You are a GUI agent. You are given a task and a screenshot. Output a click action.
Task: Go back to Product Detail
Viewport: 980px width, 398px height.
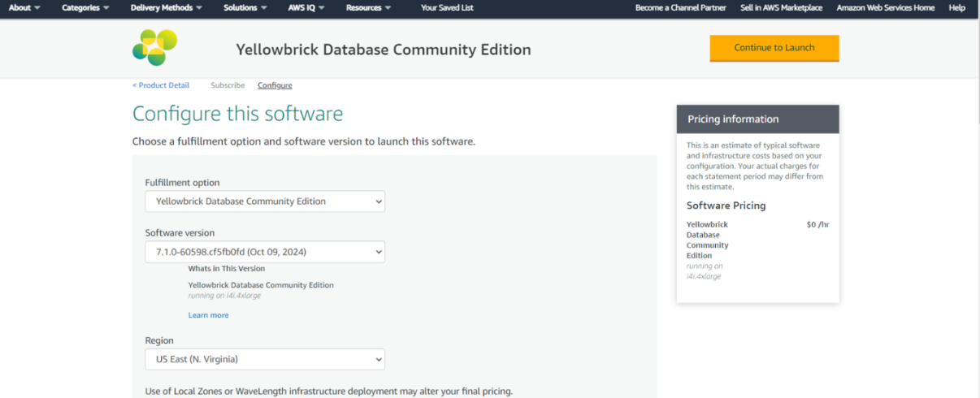pyautogui.click(x=161, y=85)
